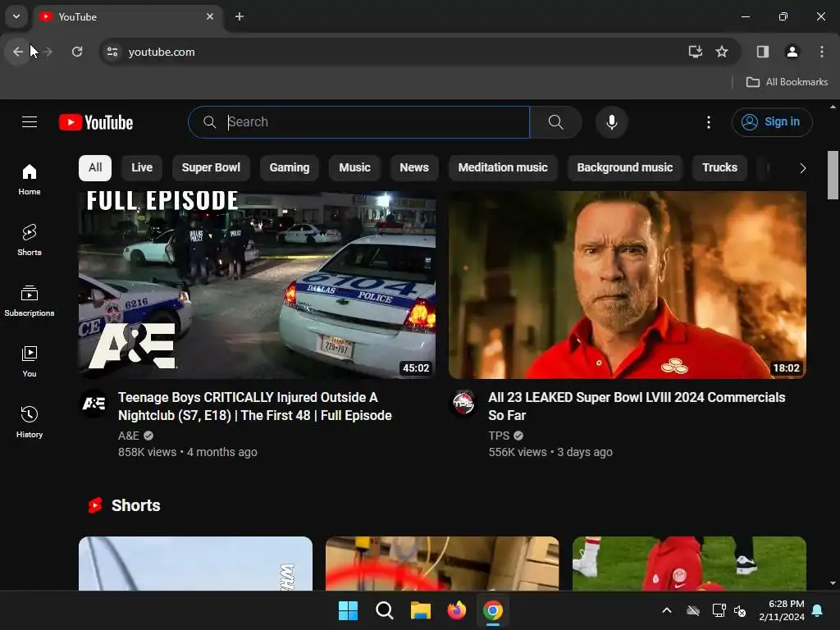
Task: Select the Trucks chip
Action: pyautogui.click(x=720, y=167)
